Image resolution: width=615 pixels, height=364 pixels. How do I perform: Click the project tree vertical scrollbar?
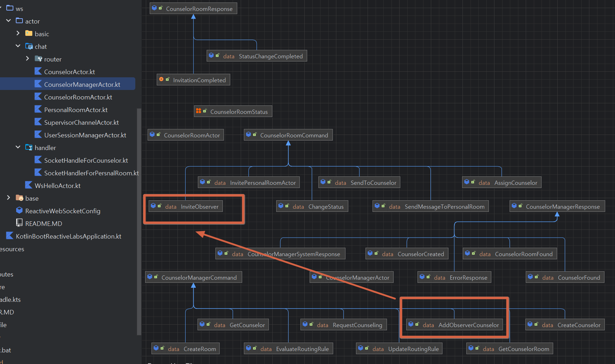(x=139, y=221)
